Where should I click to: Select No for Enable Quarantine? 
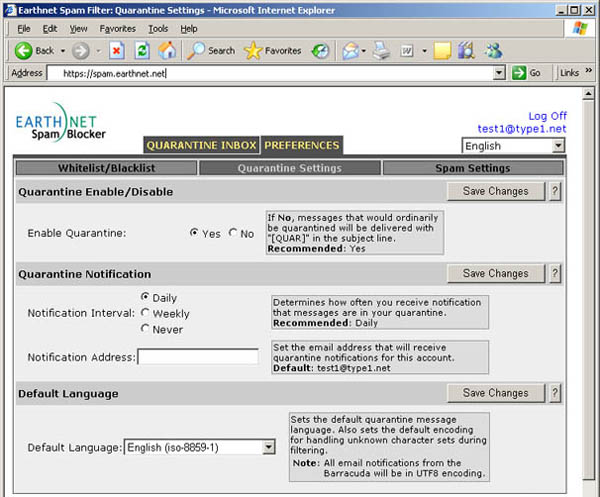pos(233,233)
